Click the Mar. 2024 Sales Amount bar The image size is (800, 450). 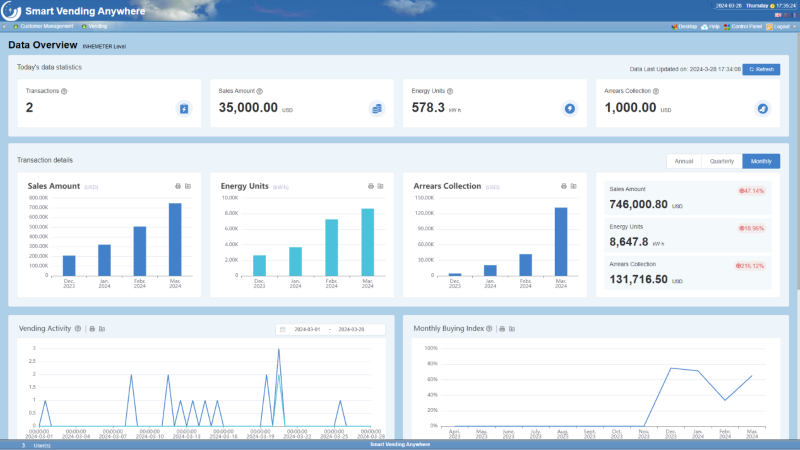(x=175, y=240)
